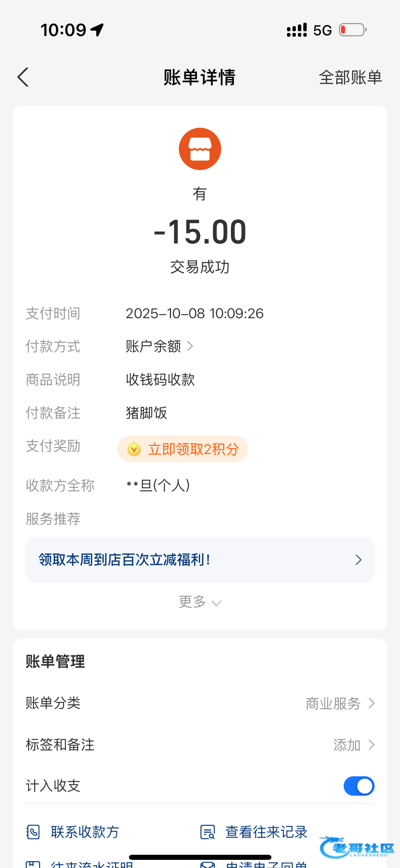Open 全部账单 from the header
This screenshot has height=868, width=400.
350,77
